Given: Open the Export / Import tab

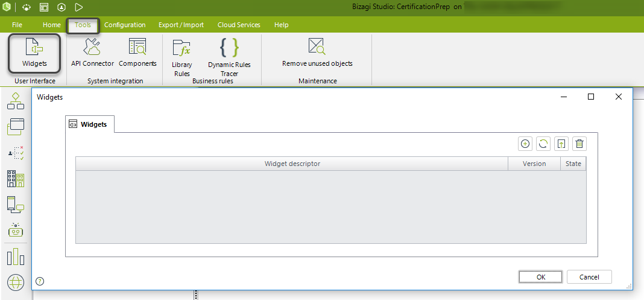Looking at the screenshot, I should point(181,25).
